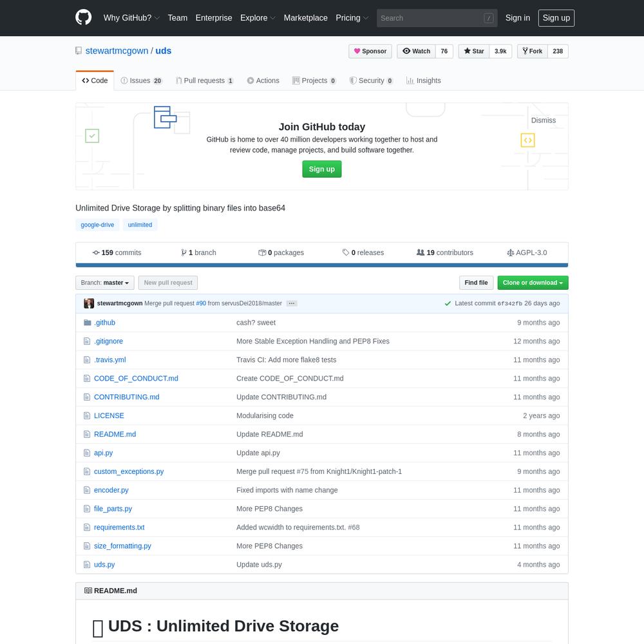The height and width of the screenshot is (644, 644).
Task: Open latest commit 6f342fb link
Action: pos(509,303)
